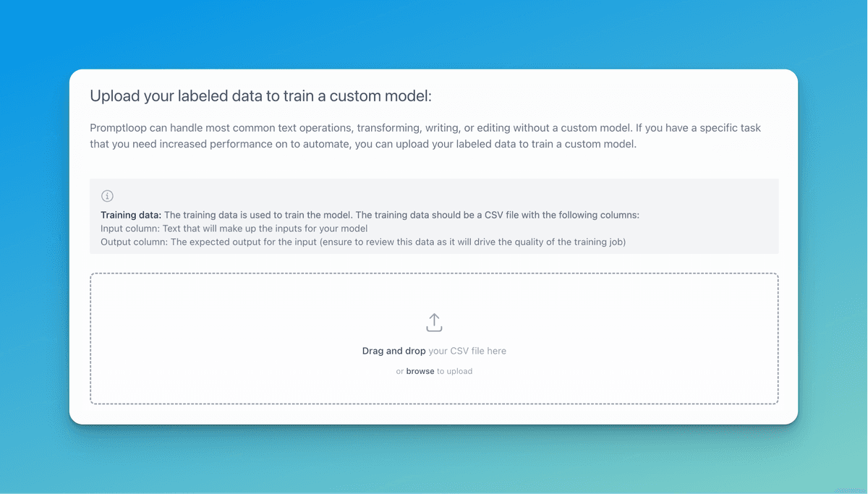868x494 pixels.
Task: Open file picker via browse link
Action: 420,371
